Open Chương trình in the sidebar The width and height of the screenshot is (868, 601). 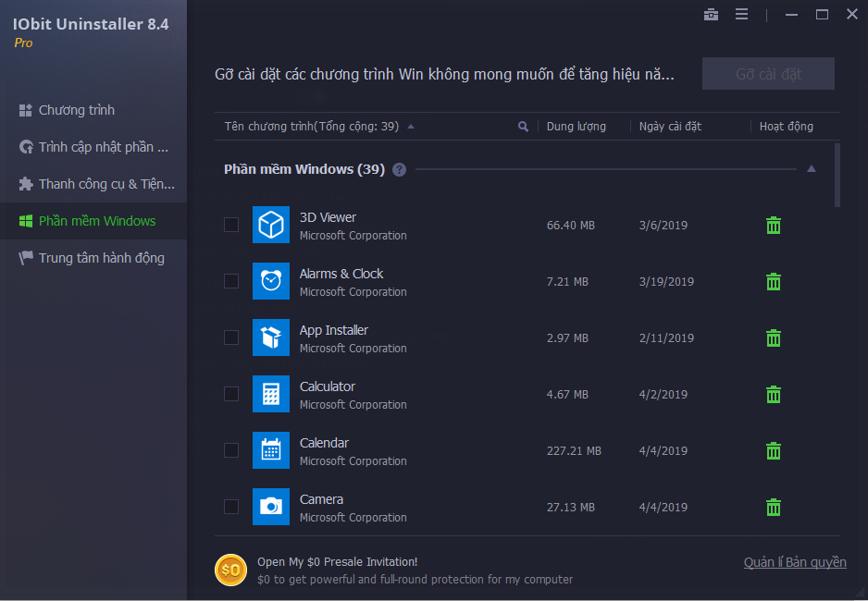pos(77,110)
